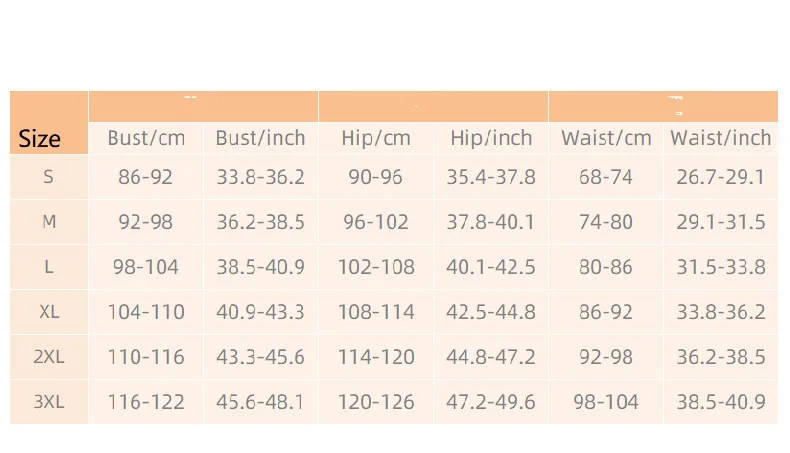Click the Bust/inch column header
This screenshot has height=453, width=790.
[x=261, y=138]
